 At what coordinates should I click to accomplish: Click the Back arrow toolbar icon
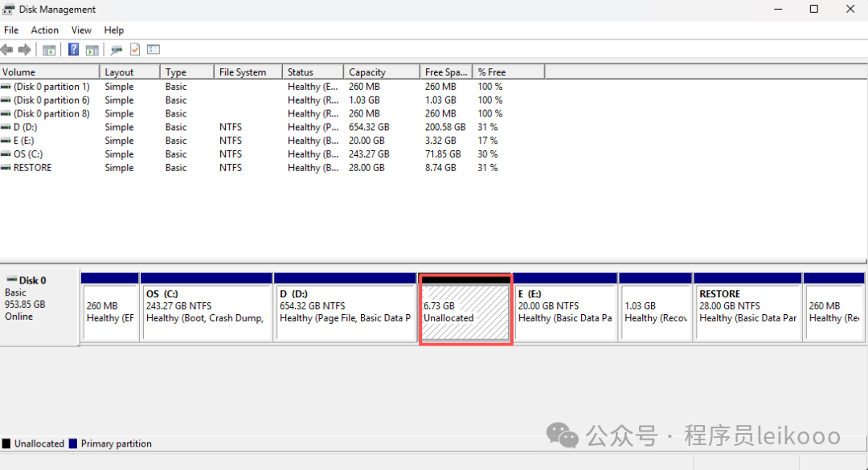point(7,50)
